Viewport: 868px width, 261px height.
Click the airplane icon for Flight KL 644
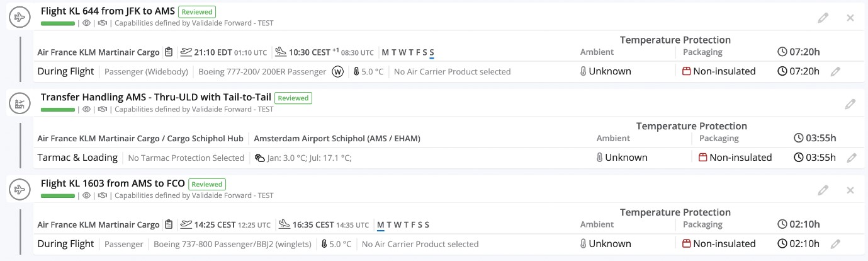[20, 17]
